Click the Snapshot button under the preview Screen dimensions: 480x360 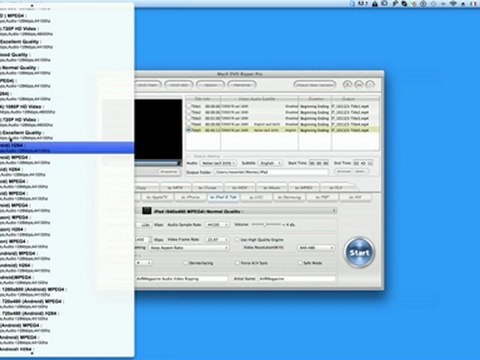[x=168, y=171]
